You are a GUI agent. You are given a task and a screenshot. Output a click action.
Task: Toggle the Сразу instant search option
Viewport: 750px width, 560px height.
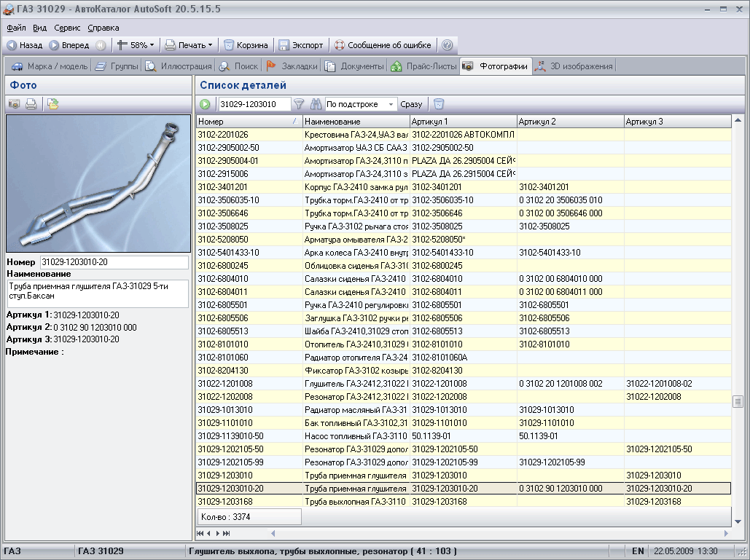(x=411, y=104)
